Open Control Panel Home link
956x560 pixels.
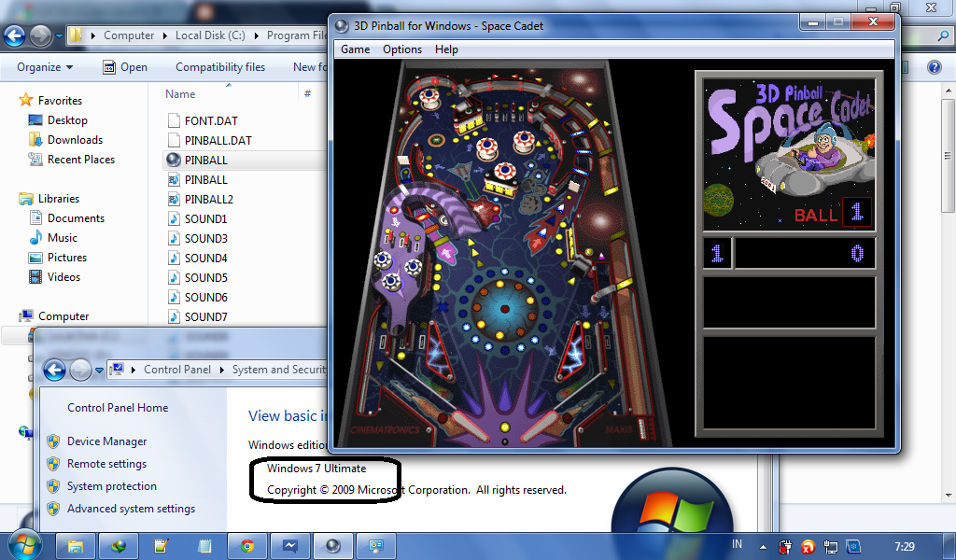118,408
